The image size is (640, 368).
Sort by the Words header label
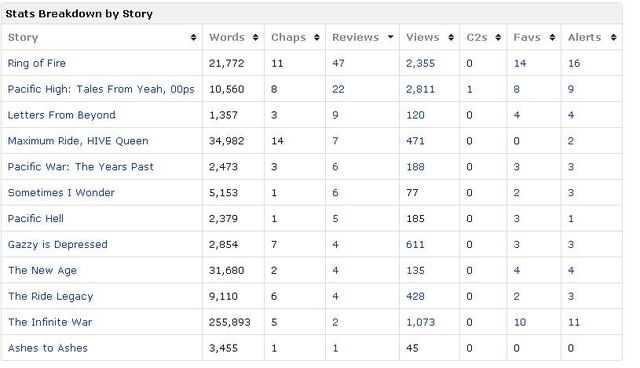(x=227, y=38)
